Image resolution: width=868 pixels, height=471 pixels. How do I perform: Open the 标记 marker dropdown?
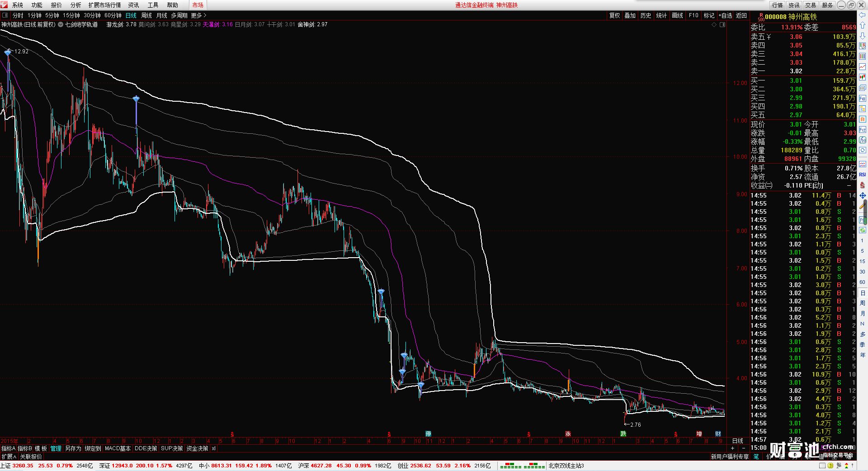pyautogui.click(x=709, y=15)
